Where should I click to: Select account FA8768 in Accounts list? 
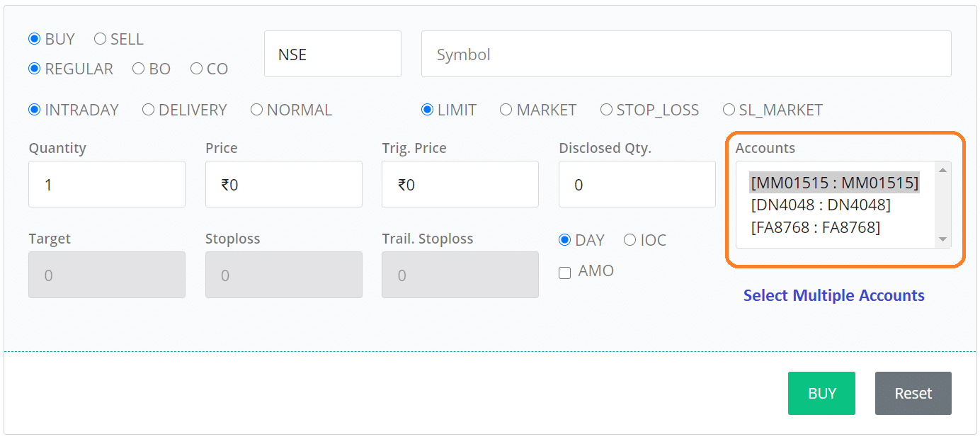tap(814, 227)
